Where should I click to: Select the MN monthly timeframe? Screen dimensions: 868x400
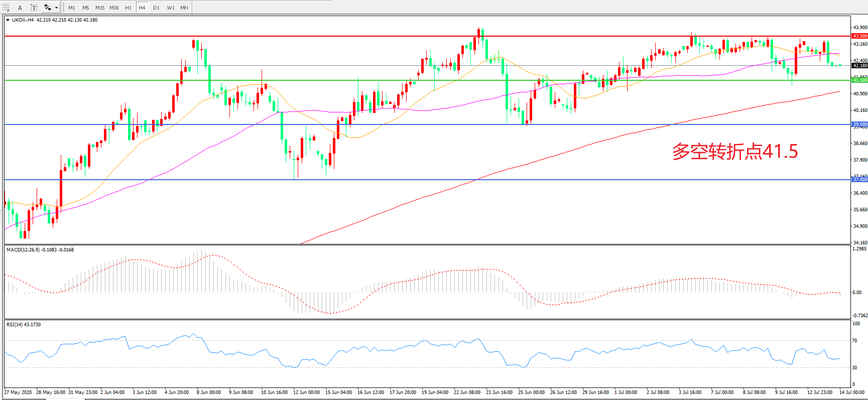tap(184, 8)
